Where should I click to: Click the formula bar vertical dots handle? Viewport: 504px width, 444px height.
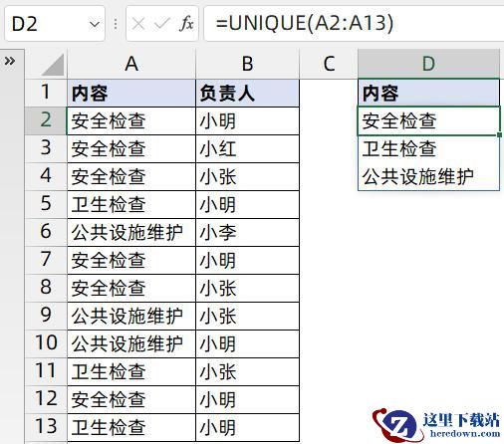click(x=116, y=24)
